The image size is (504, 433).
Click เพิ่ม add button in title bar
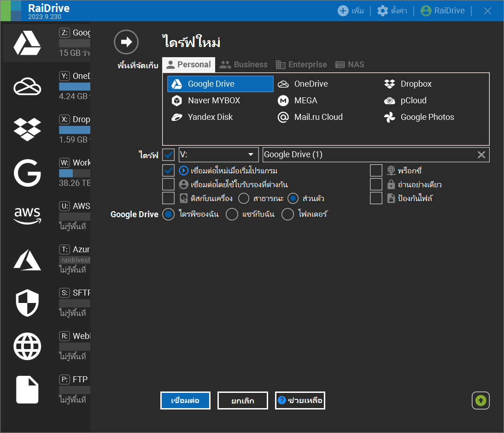point(351,11)
